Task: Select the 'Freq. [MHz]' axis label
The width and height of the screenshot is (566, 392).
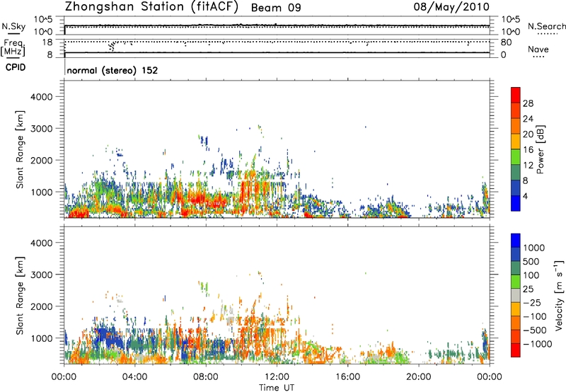Action: click(x=13, y=48)
